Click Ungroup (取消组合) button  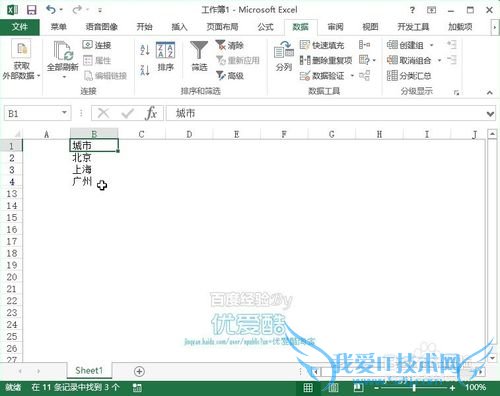409,60
